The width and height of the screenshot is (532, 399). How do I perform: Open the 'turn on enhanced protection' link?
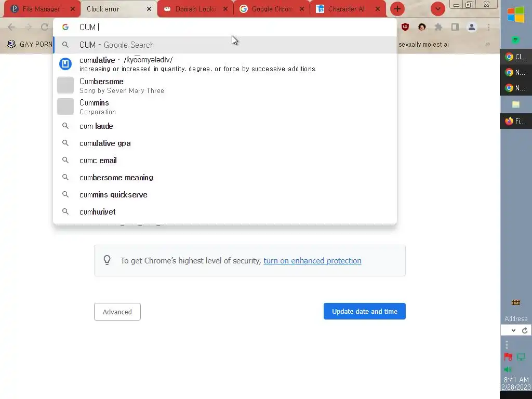coord(312,261)
